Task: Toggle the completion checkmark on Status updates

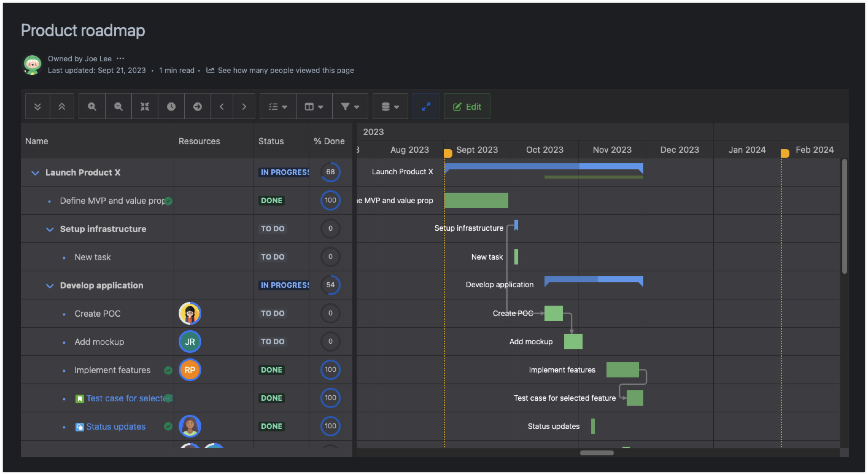Action: (168, 426)
